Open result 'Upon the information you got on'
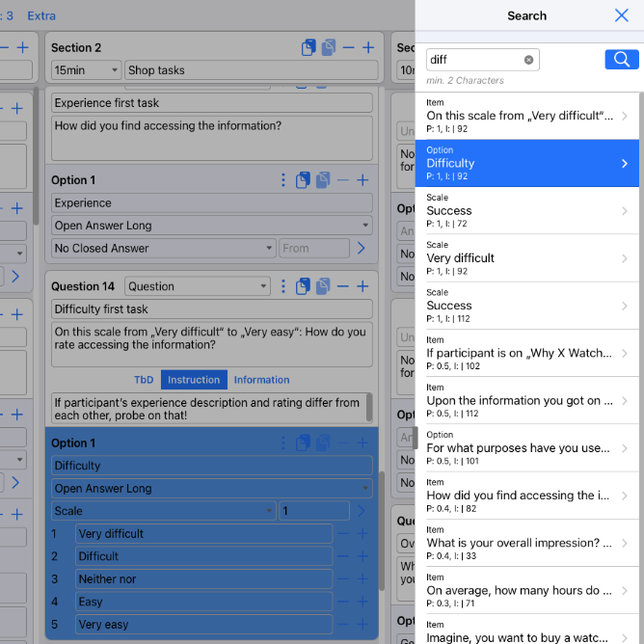The height and width of the screenshot is (644, 644). [527, 400]
